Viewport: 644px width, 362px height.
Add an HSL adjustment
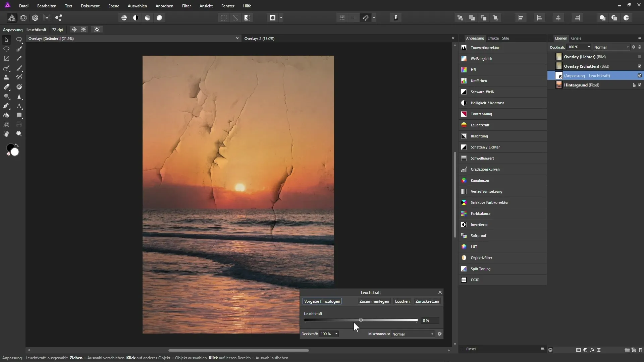tap(502, 70)
